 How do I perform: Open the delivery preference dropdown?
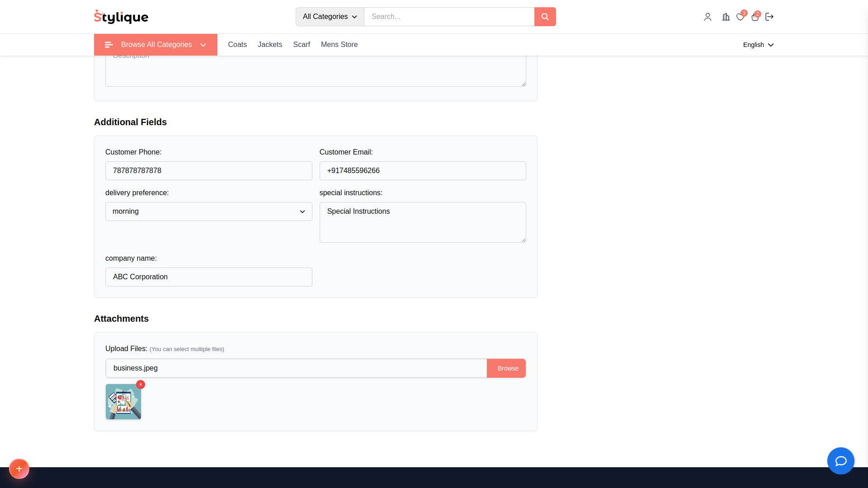(x=209, y=211)
